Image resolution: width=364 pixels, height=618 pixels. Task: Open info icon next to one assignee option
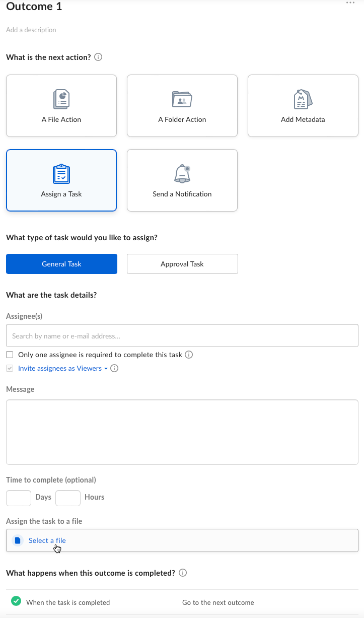[189, 355]
